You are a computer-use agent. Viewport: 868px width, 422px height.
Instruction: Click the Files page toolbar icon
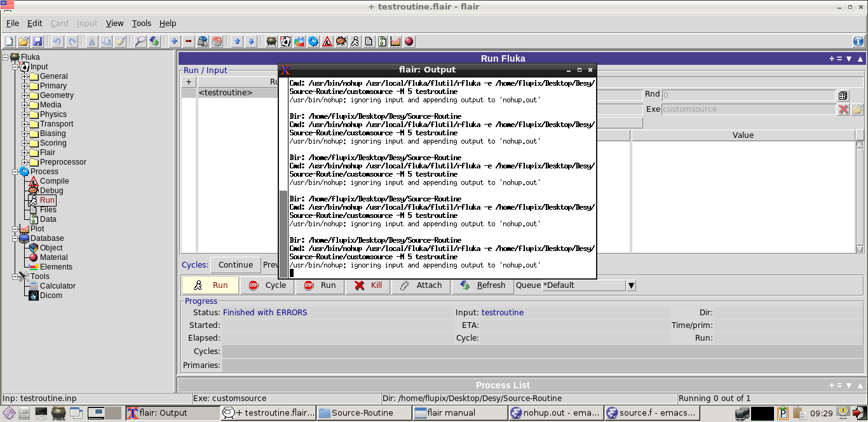(x=369, y=41)
